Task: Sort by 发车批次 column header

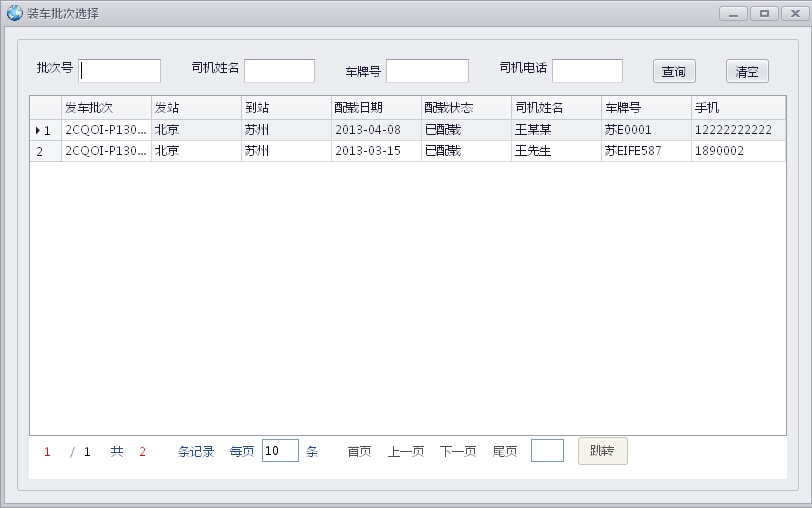Action: [106, 108]
